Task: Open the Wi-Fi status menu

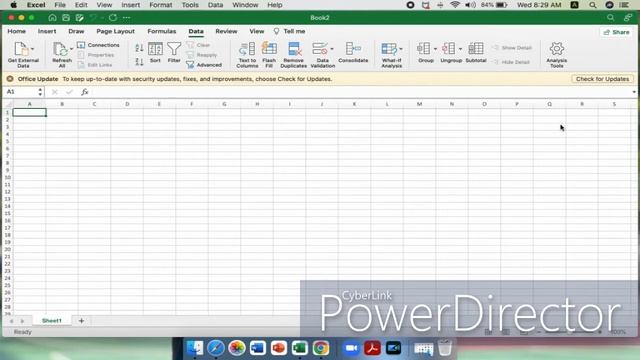Action: pyautogui.click(x=455, y=5)
